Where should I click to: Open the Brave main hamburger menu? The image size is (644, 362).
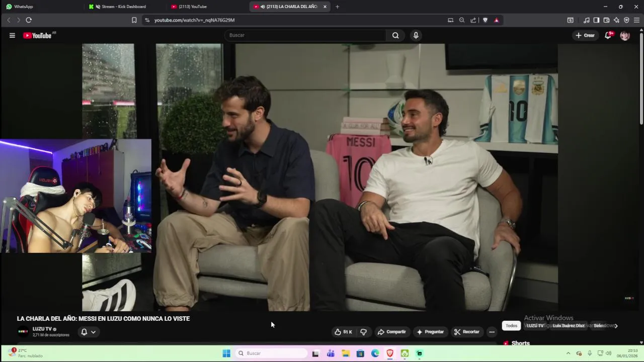pyautogui.click(x=636, y=20)
